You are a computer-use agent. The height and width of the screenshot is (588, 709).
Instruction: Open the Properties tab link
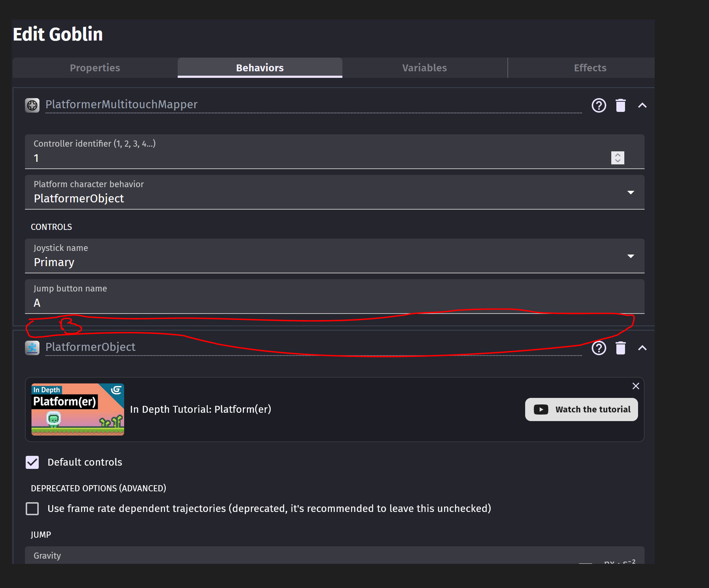(94, 68)
